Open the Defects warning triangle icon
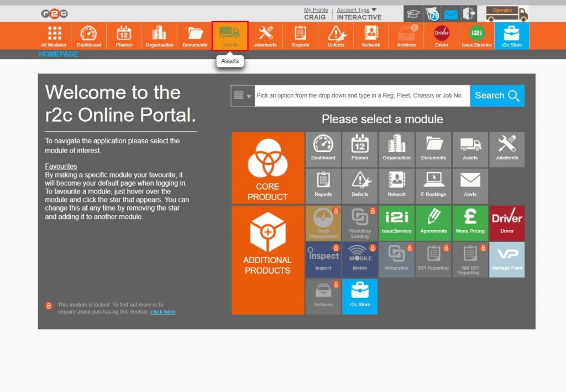This screenshot has width=566, height=392. (336, 35)
